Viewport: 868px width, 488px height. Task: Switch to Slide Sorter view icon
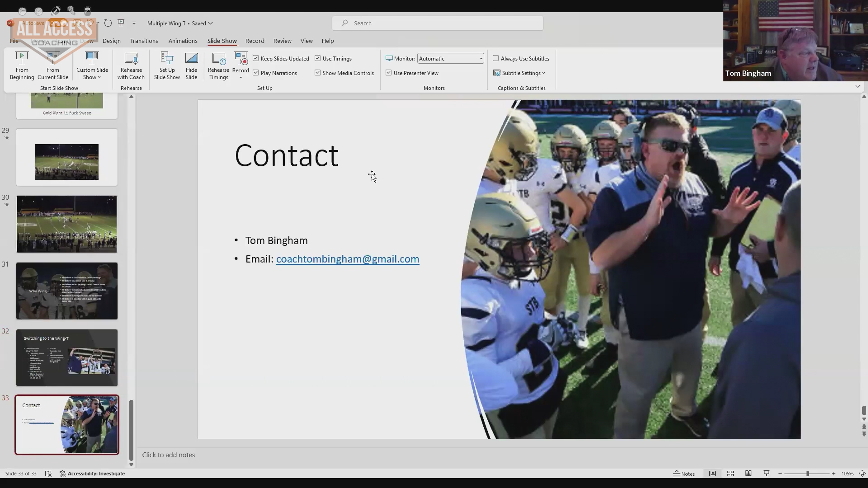[x=731, y=474]
